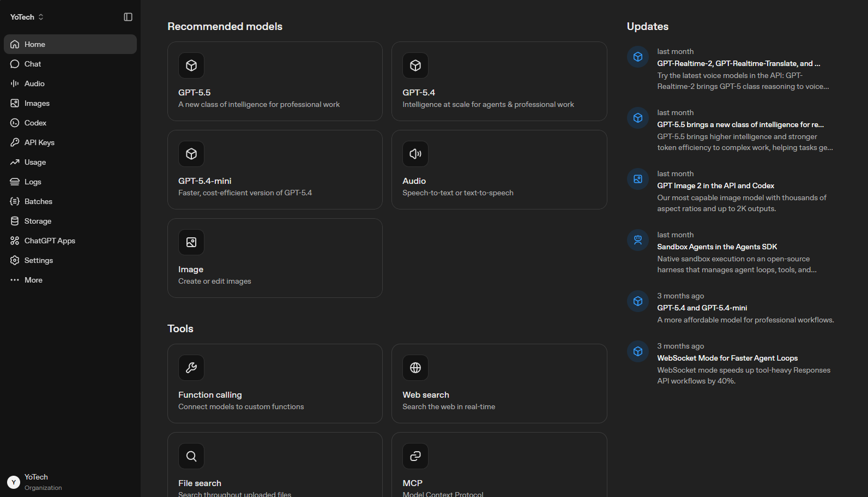Viewport: 868px width, 497px height.
Task: Click the Audio waveform icon in sidebar
Action: point(15,83)
